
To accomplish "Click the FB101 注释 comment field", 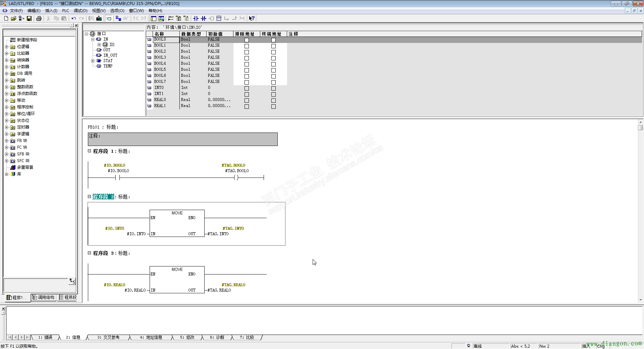I will coord(182,139).
